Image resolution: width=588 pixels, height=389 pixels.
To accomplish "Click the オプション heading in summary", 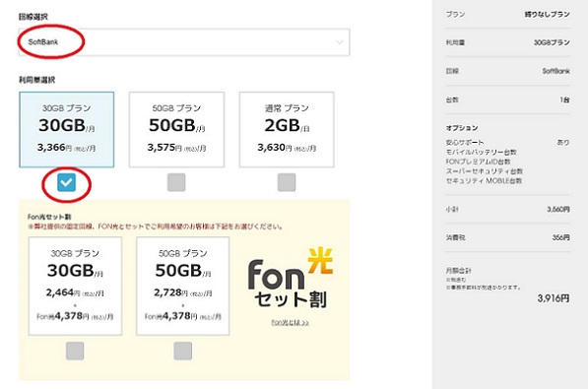I will [x=462, y=128].
